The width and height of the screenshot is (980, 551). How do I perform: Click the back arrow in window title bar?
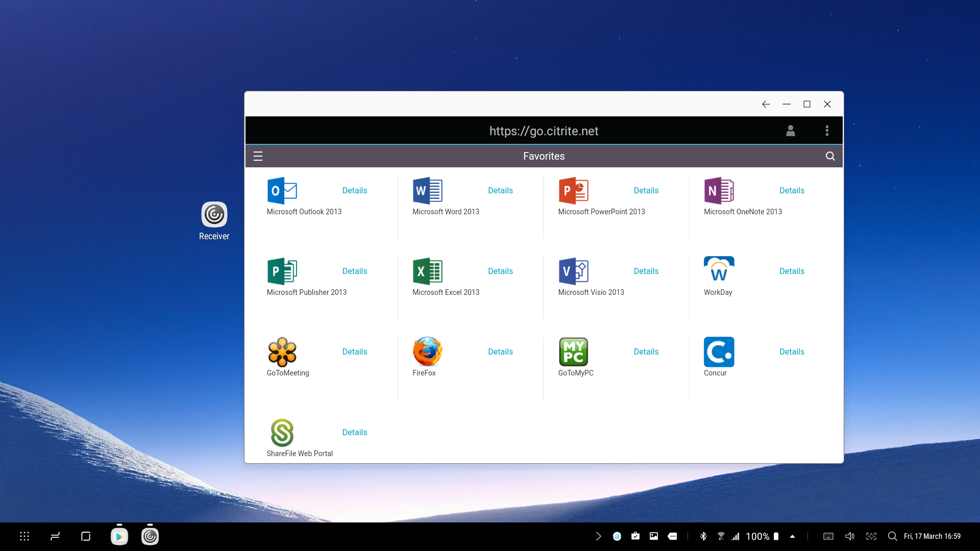766,104
